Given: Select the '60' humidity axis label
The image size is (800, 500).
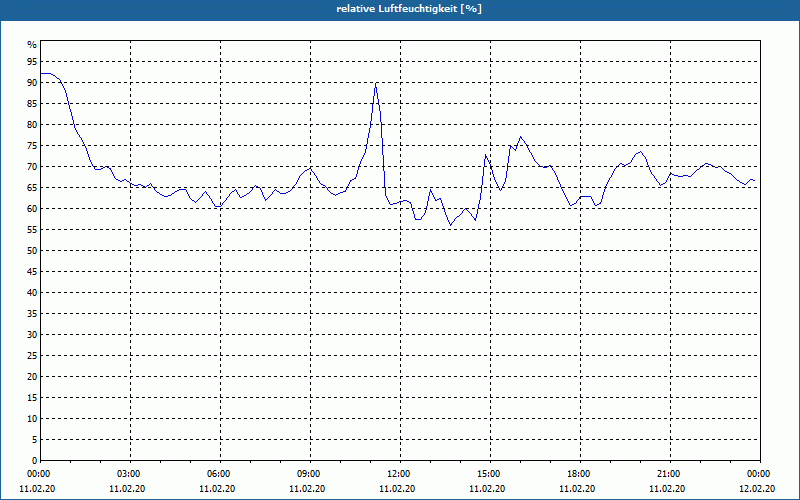Looking at the screenshot, I should (x=32, y=209).
